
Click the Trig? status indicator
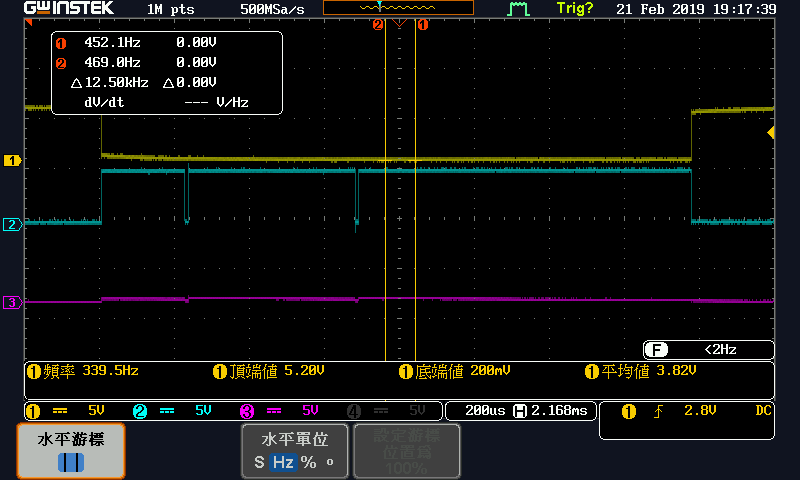point(575,9)
